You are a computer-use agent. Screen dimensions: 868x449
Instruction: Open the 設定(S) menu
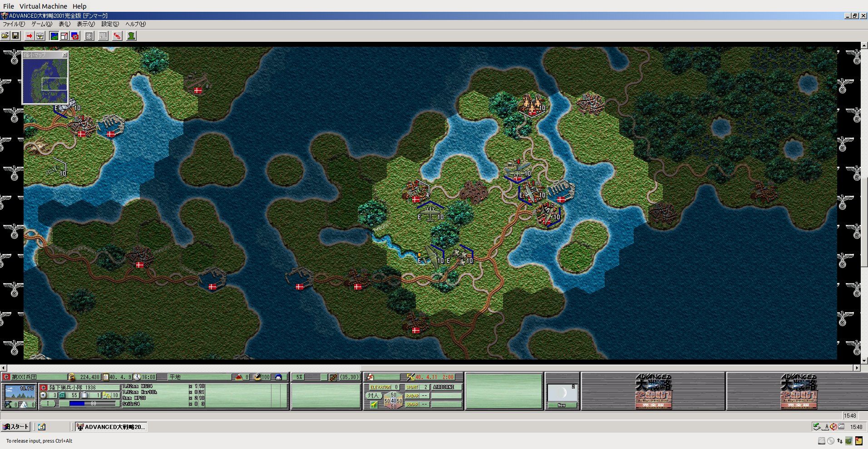[x=110, y=24]
